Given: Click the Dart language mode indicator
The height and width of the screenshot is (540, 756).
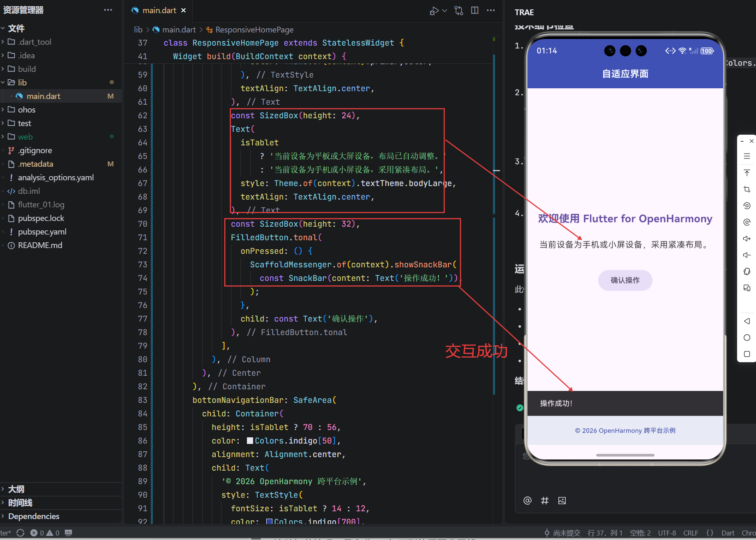Looking at the screenshot, I should [x=728, y=533].
